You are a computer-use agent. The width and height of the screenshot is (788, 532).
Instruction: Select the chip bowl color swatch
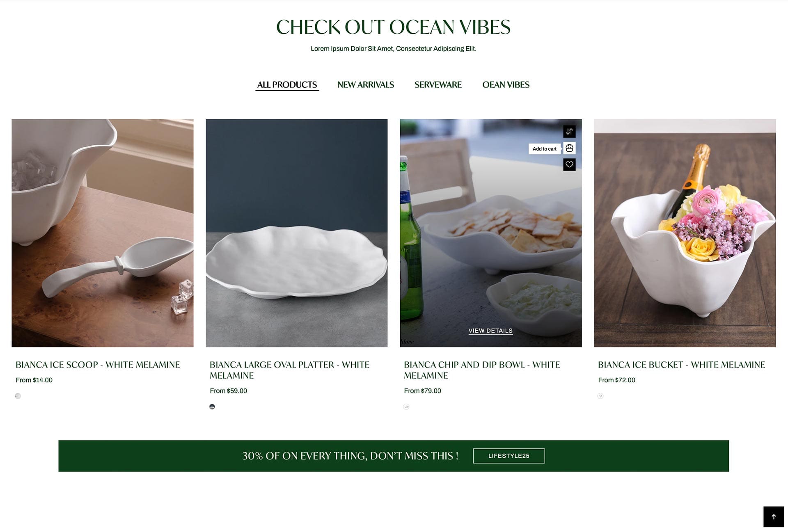pos(406,406)
